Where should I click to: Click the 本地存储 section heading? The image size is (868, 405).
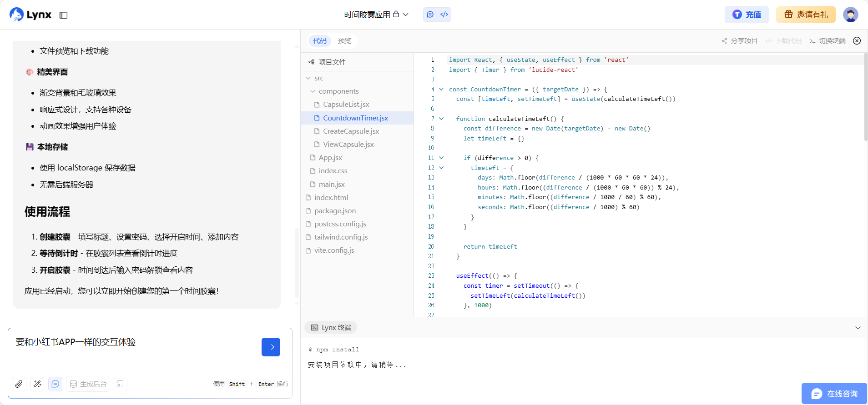click(x=47, y=147)
